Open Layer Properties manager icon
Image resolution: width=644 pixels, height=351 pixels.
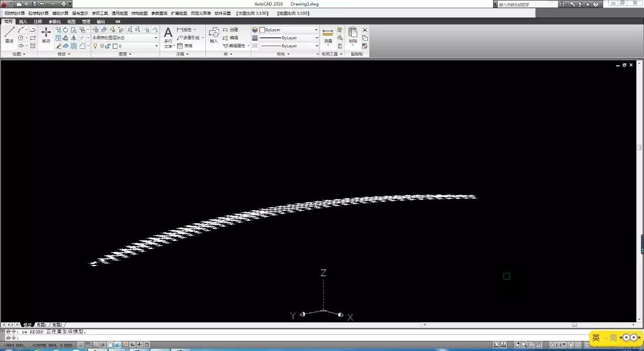click(96, 30)
